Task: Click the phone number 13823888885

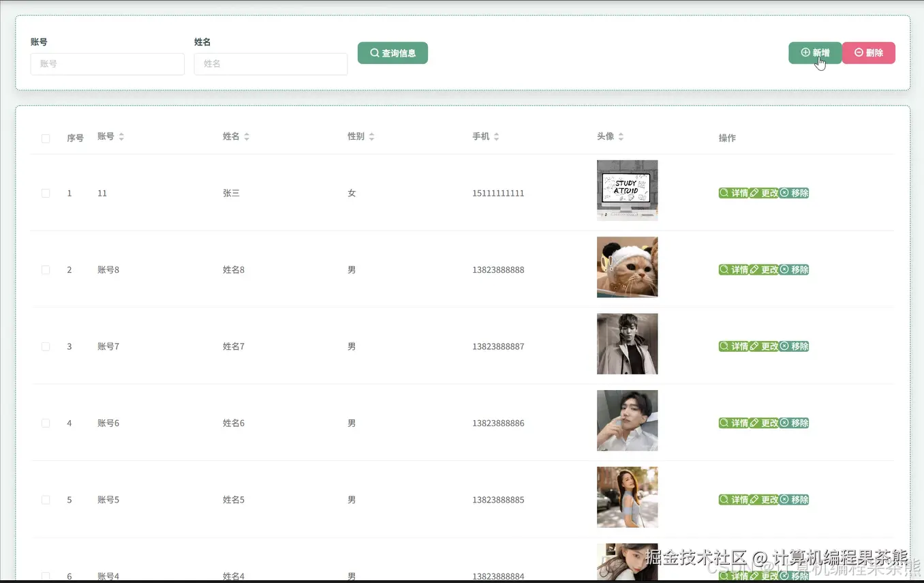Action: pyautogui.click(x=498, y=500)
